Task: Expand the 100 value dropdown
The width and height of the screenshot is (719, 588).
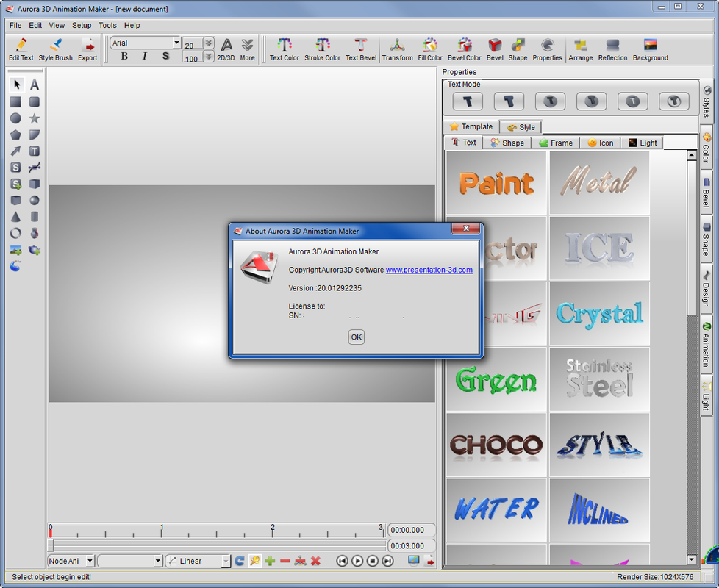Action: 209,57
